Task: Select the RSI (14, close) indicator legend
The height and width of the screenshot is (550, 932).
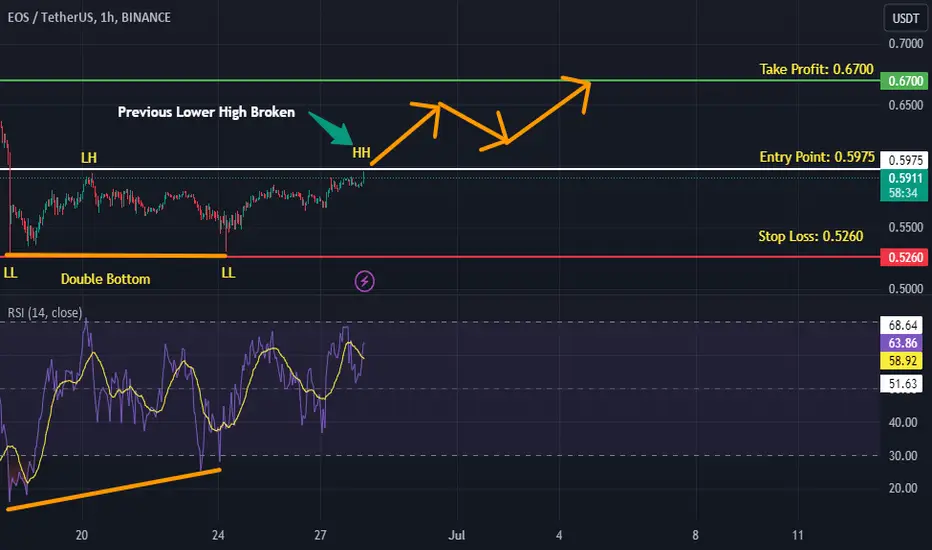Action: [x=45, y=313]
